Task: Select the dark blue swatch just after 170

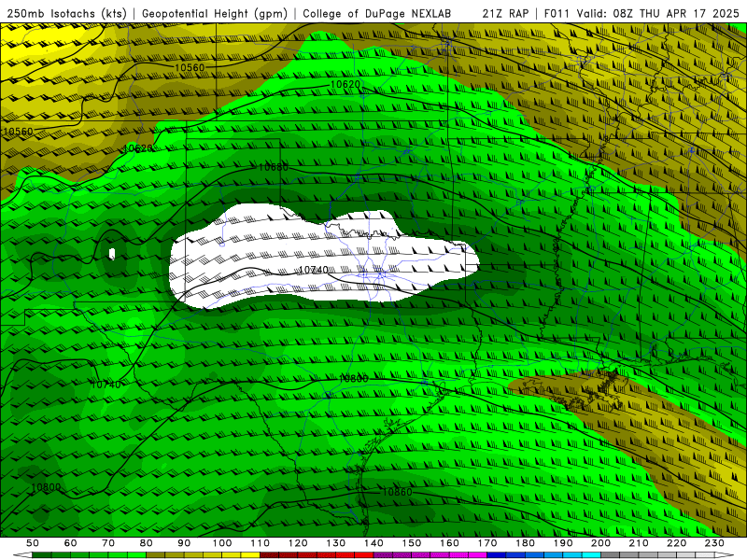Action: pyautogui.click(x=497, y=555)
